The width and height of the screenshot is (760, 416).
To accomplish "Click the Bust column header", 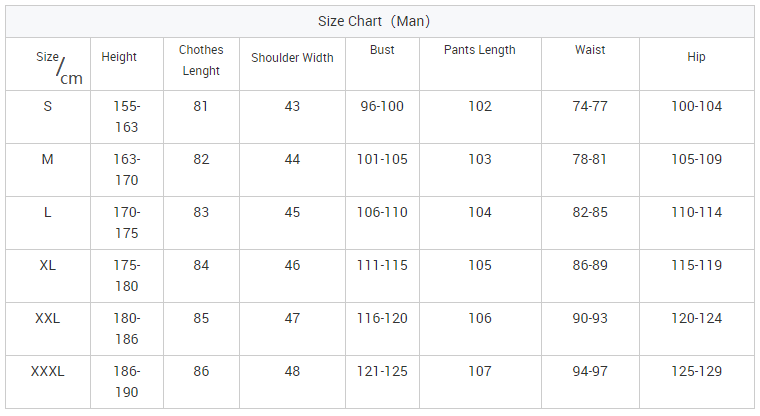I will 382,50.
